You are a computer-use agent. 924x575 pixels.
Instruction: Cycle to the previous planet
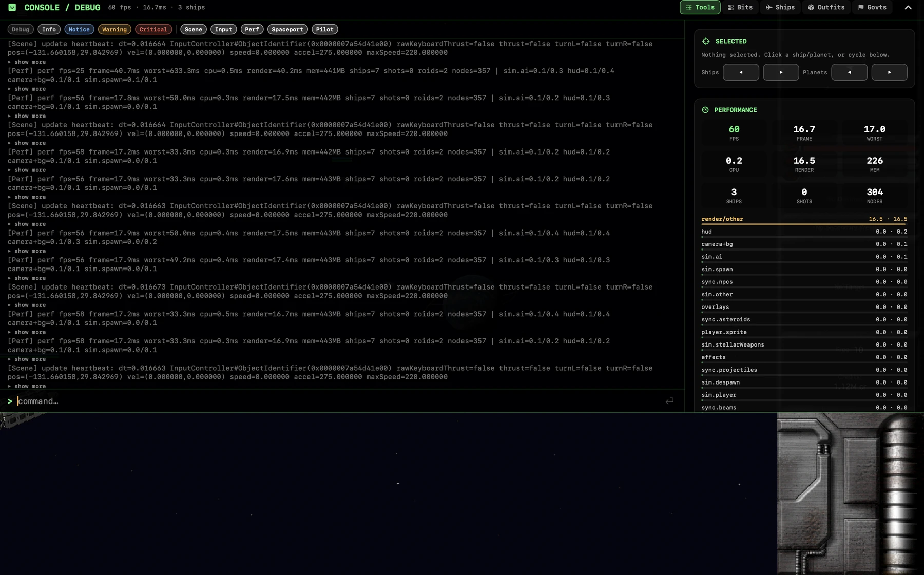coord(849,72)
